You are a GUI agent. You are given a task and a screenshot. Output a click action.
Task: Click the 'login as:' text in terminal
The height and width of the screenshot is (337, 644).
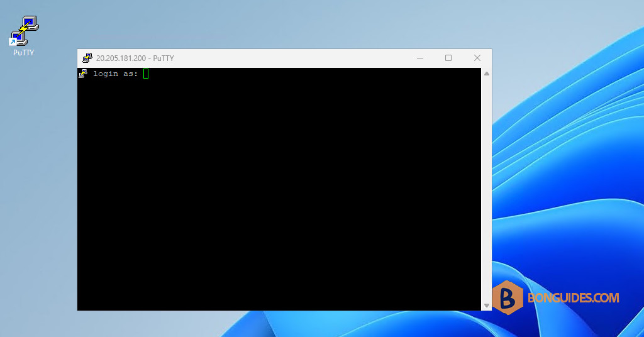point(116,74)
